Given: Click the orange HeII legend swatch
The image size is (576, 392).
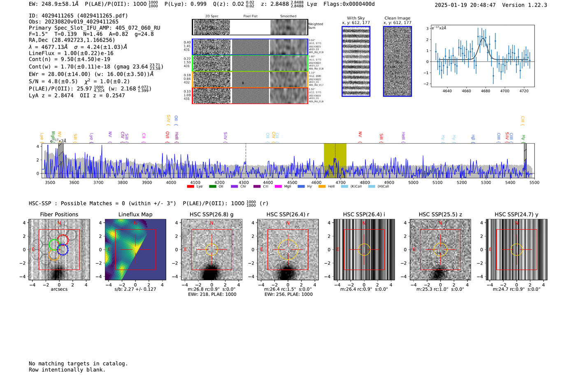Looking at the screenshot, I should point(322,186).
